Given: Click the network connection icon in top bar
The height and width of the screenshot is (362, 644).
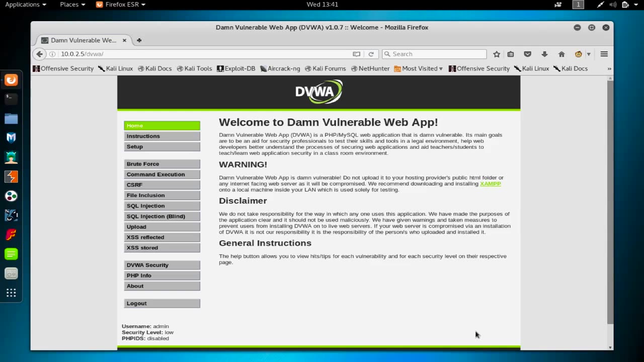Looking at the screenshot, I should (x=600, y=5).
